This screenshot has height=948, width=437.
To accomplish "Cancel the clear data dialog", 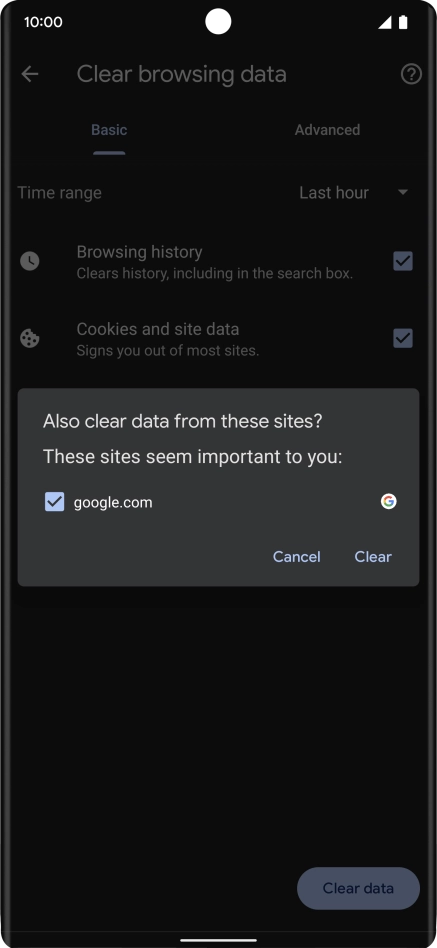I will point(296,557).
